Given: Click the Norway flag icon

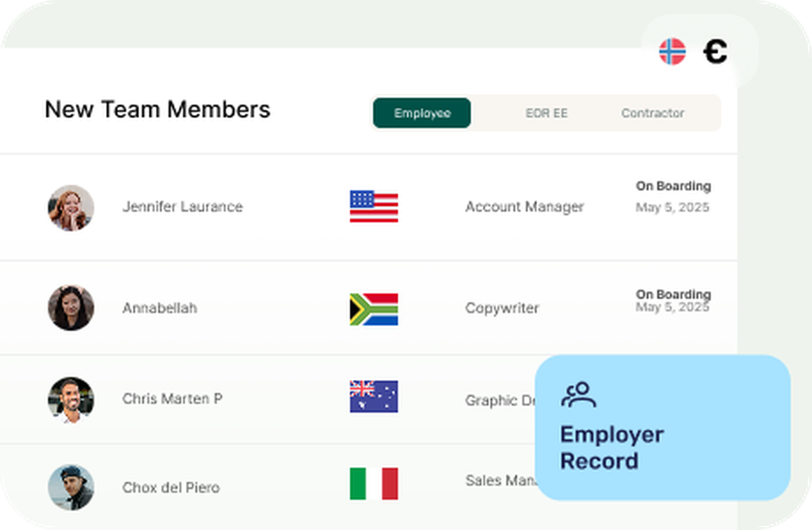Looking at the screenshot, I should pyautogui.click(x=672, y=52).
